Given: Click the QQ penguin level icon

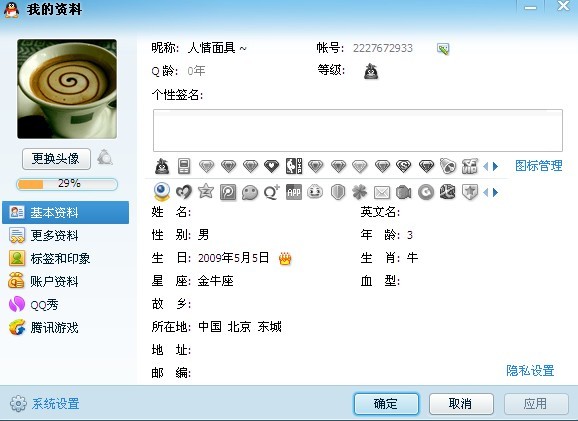Looking at the screenshot, I should click(x=371, y=71).
